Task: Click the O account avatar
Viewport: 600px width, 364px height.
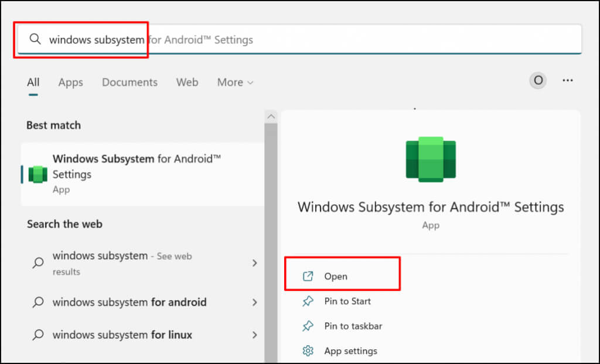Action: click(538, 80)
